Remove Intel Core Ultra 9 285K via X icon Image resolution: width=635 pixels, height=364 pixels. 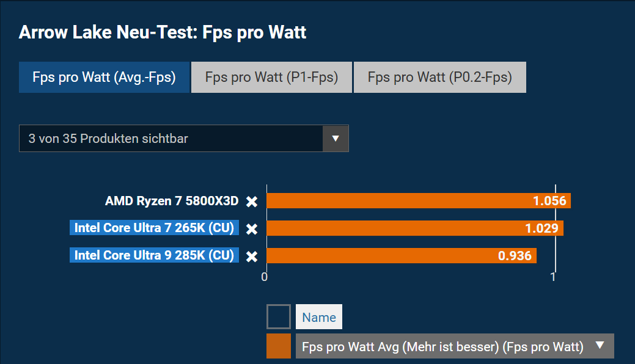[x=251, y=256]
